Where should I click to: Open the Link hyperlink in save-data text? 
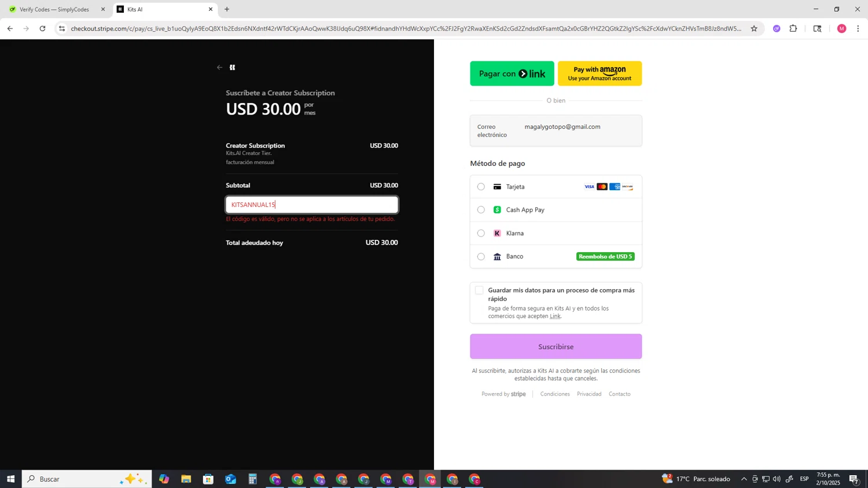555,316
